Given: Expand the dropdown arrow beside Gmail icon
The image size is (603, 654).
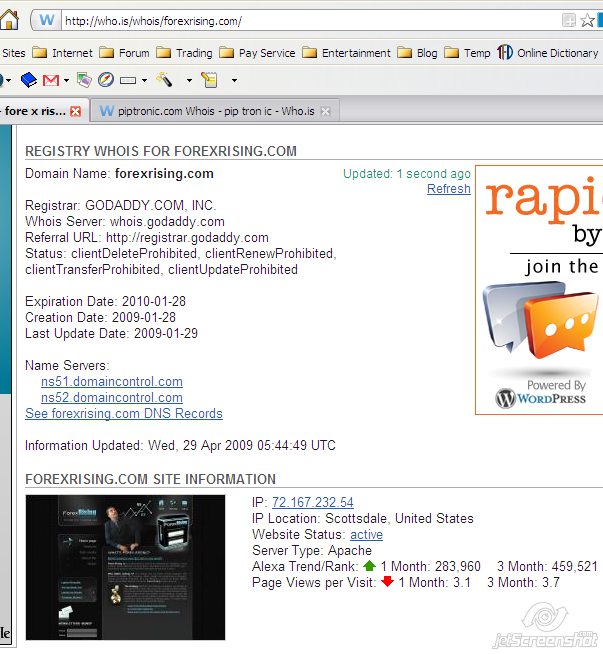Looking at the screenshot, I should pyautogui.click(x=66, y=80).
